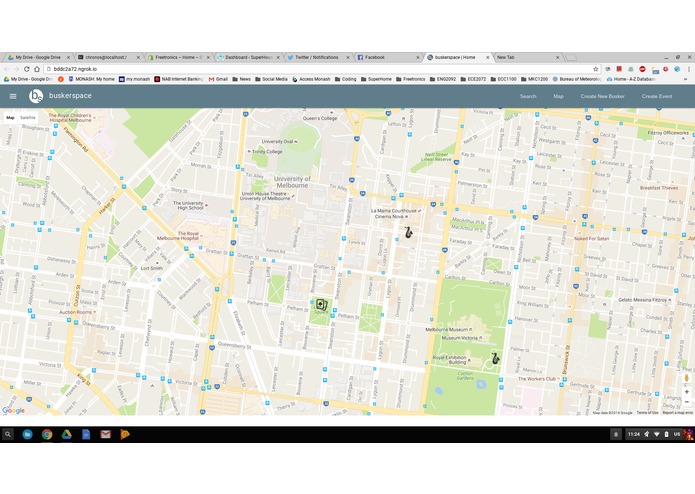Viewport: 695px width, 494px height.
Task: Open the buskerspace hamburger menu
Action: [x=13, y=96]
